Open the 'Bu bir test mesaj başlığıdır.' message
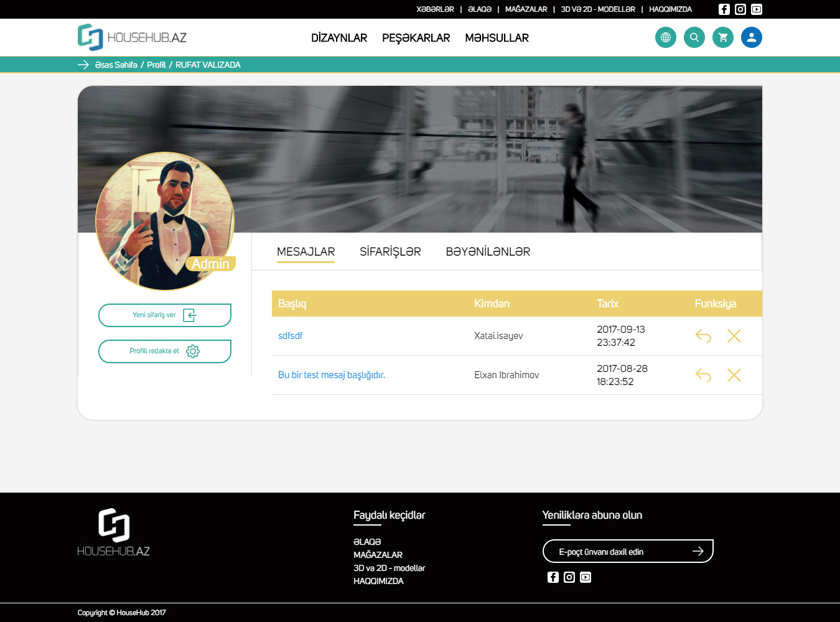The image size is (840, 622). [x=331, y=375]
